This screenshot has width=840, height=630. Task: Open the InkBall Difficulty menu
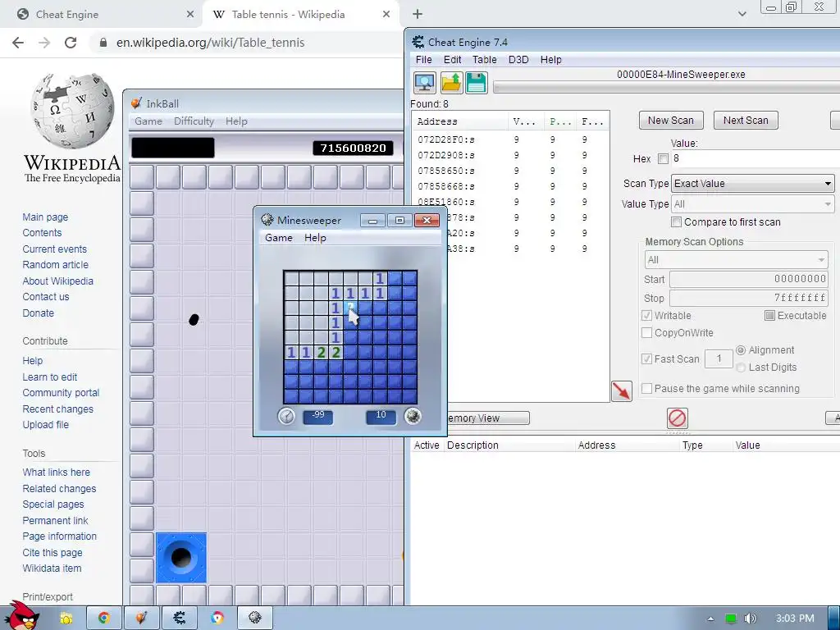pos(194,121)
